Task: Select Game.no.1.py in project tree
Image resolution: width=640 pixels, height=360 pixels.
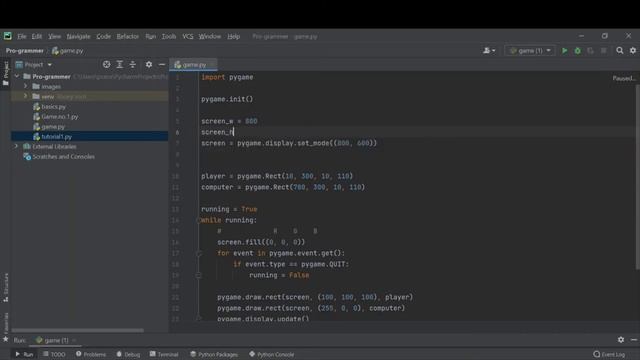Action: 60,116
